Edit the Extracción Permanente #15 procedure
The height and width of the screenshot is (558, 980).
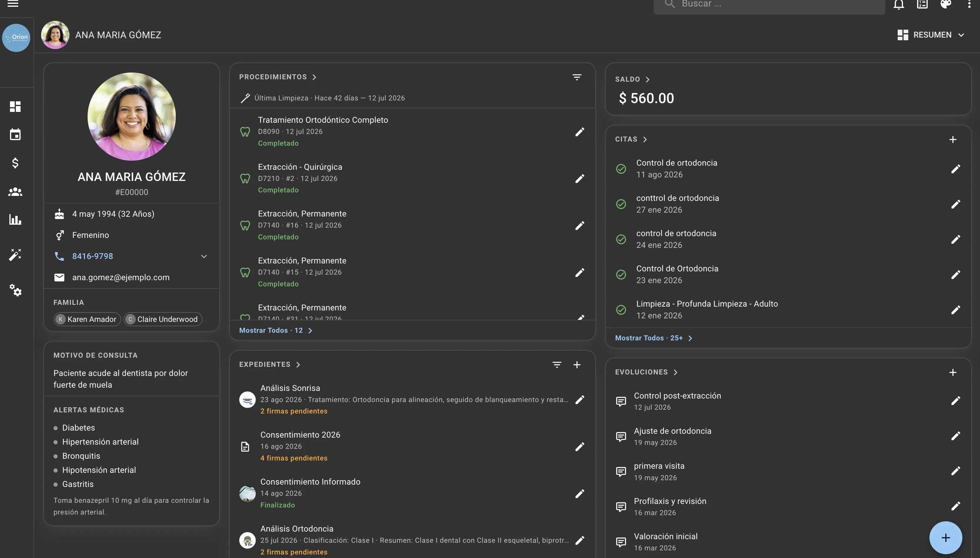pos(580,273)
